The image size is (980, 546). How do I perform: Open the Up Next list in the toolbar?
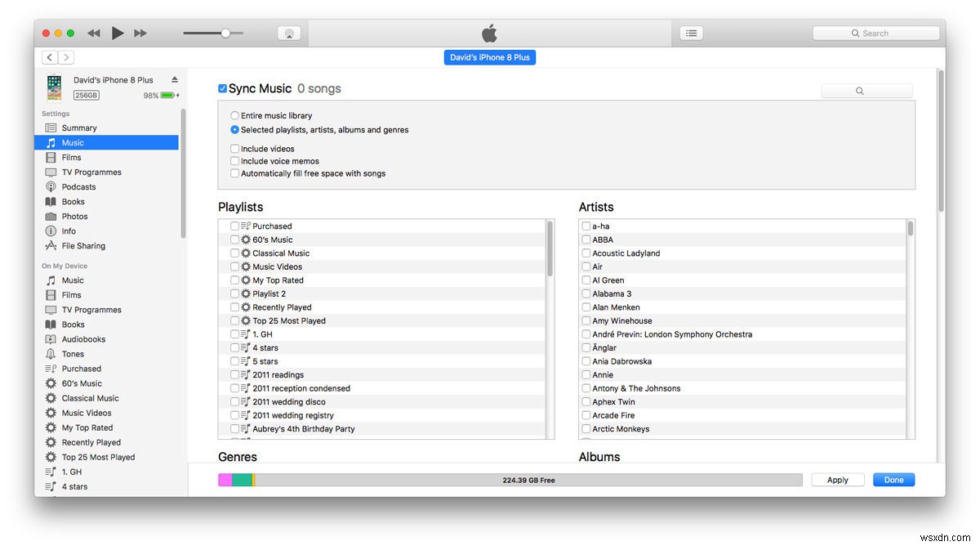(x=691, y=33)
